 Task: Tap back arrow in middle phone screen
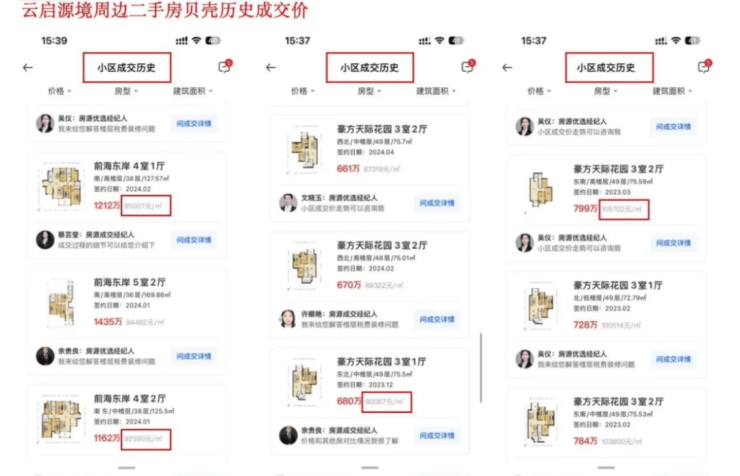[x=271, y=68]
